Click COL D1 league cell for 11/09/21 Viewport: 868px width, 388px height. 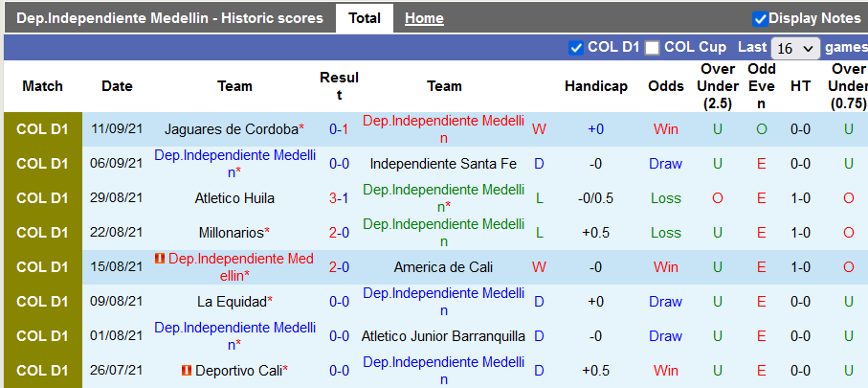click(43, 129)
